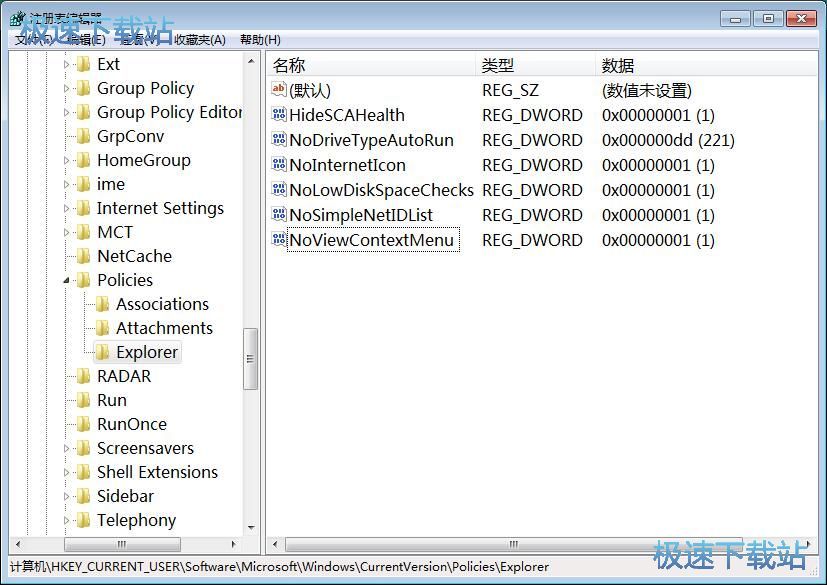
Task: Click the REG_SZ type cell
Action: (x=511, y=90)
